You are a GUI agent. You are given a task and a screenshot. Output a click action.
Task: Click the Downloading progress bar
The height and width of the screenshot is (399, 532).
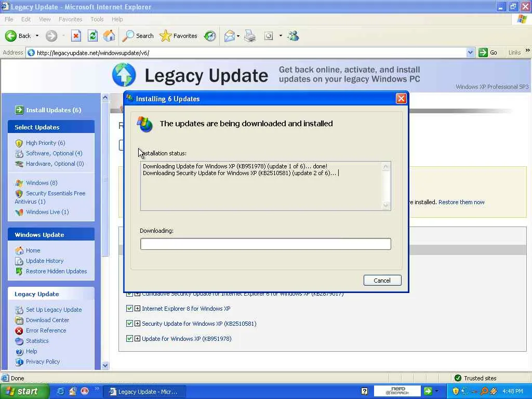[265, 244]
